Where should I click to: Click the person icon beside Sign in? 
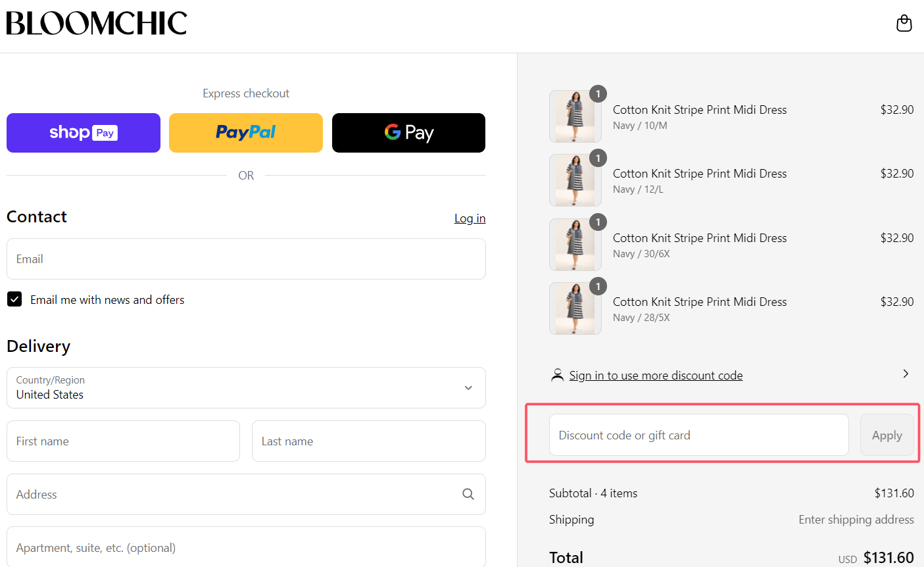[x=557, y=375]
